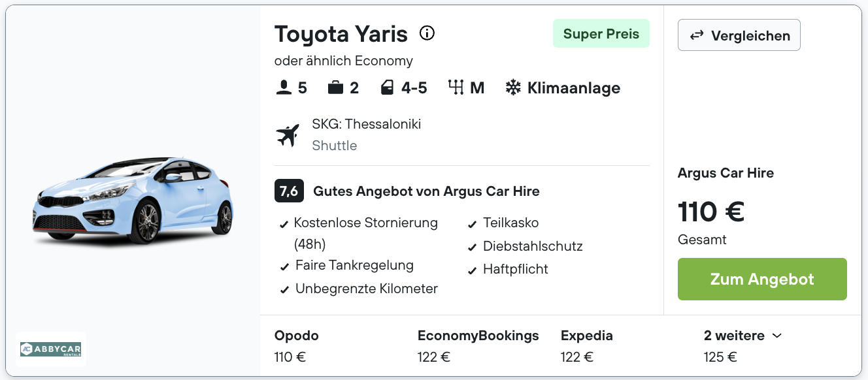Viewport: 868px width, 380px height.
Task: Open the info icon beside Toyota Yaris
Action: click(x=427, y=33)
